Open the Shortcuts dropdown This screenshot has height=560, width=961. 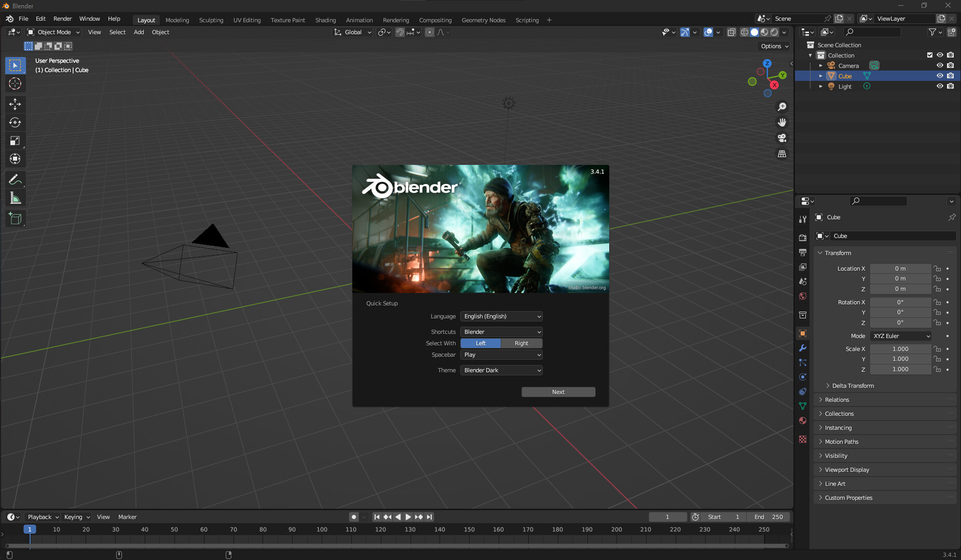(501, 331)
